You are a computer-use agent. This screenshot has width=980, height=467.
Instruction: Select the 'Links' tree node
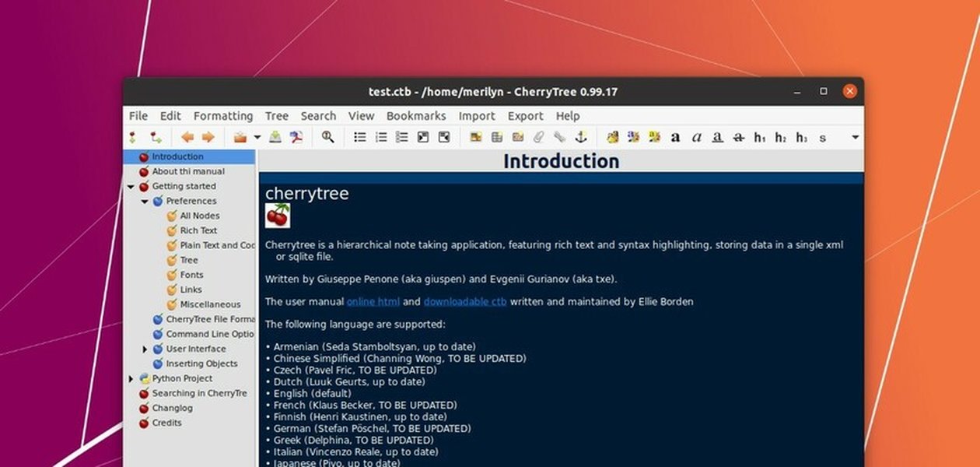click(x=191, y=290)
